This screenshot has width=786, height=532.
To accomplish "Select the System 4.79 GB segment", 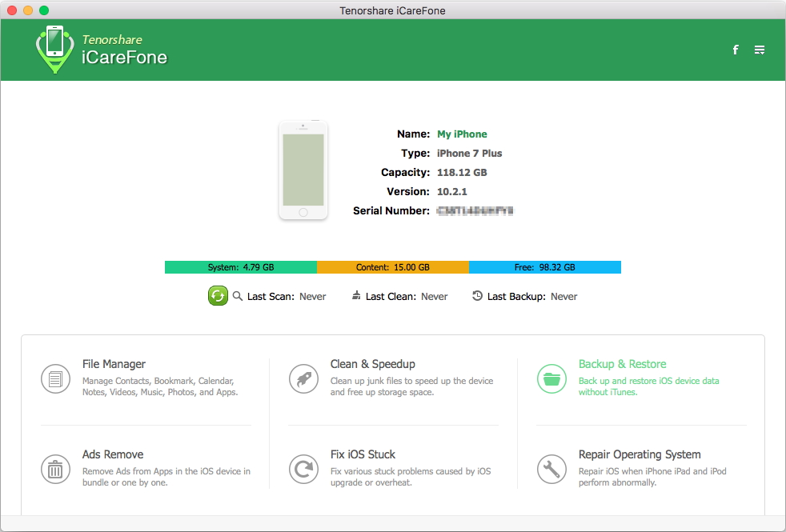I will pyautogui.click(x=240, y=266).
